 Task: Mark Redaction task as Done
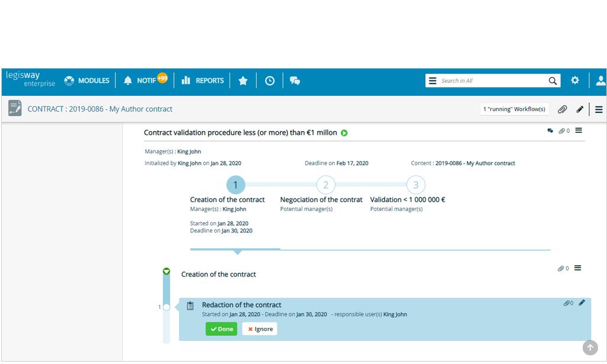coord(221,329)
